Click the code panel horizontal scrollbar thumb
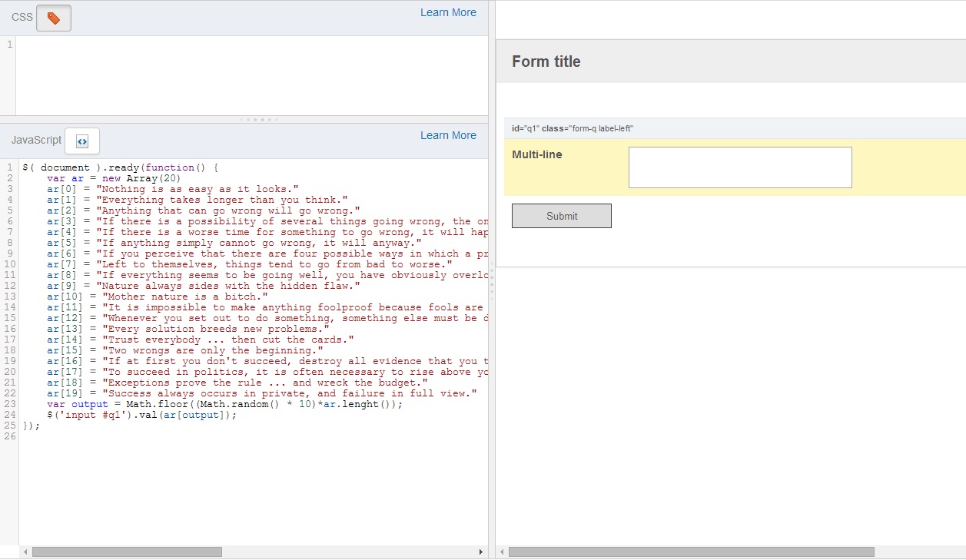966x560 pixels. (127, 552)
